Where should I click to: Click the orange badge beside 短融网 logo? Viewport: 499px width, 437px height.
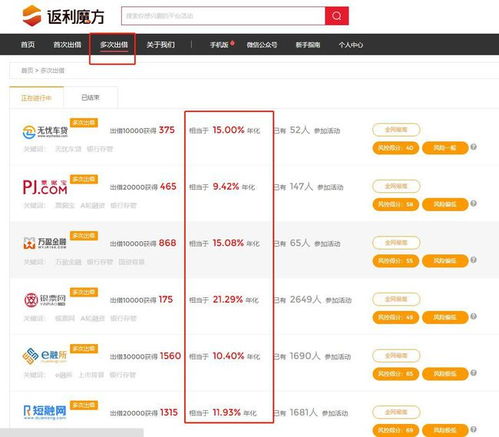coord(84,405)
